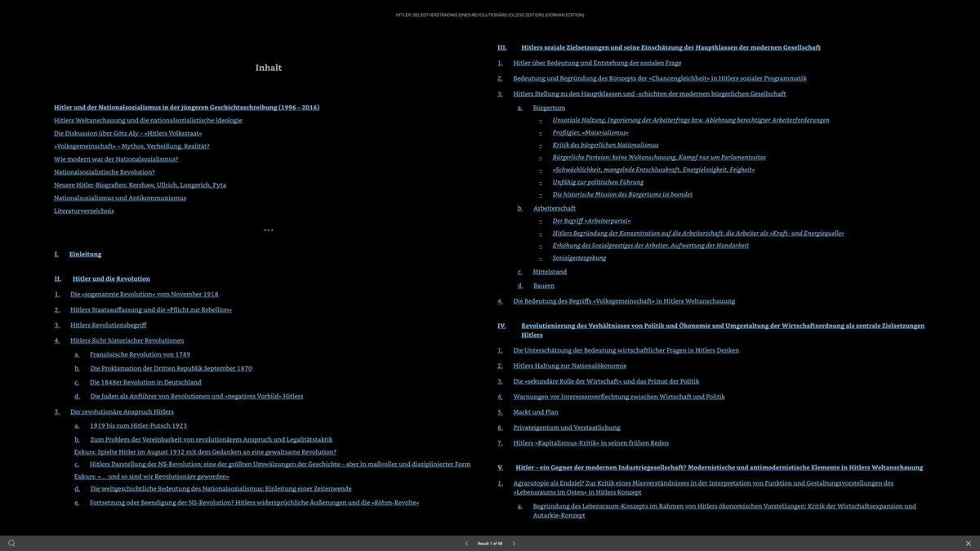
Task: Open 'Die »sogenannte Revolution« vom November 1918'
Action: pos(145,294)
